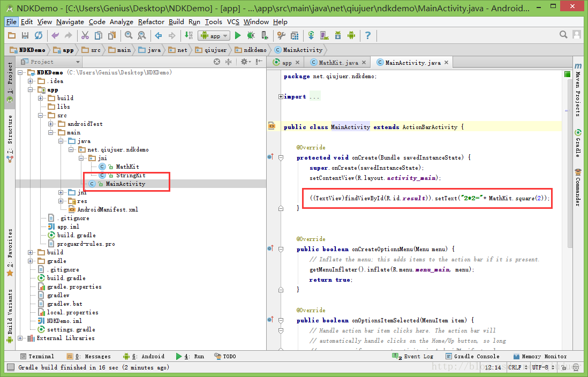Open the VCS menu
The width and height of the screenshot is (588, 377).
click(x=233, y=22)
